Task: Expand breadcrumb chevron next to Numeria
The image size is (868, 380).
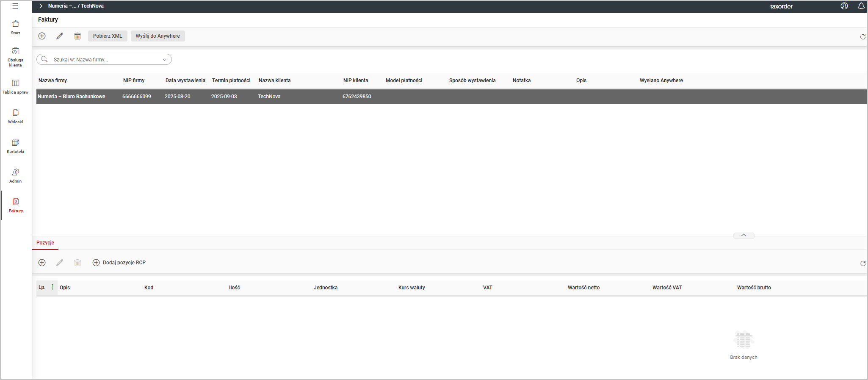Action: pyautogui.click(x=41, y=6)
